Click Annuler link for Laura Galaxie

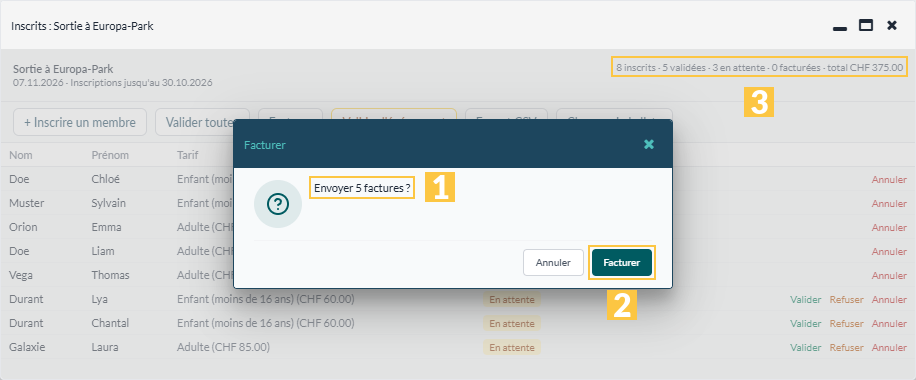tap(889, 347)
